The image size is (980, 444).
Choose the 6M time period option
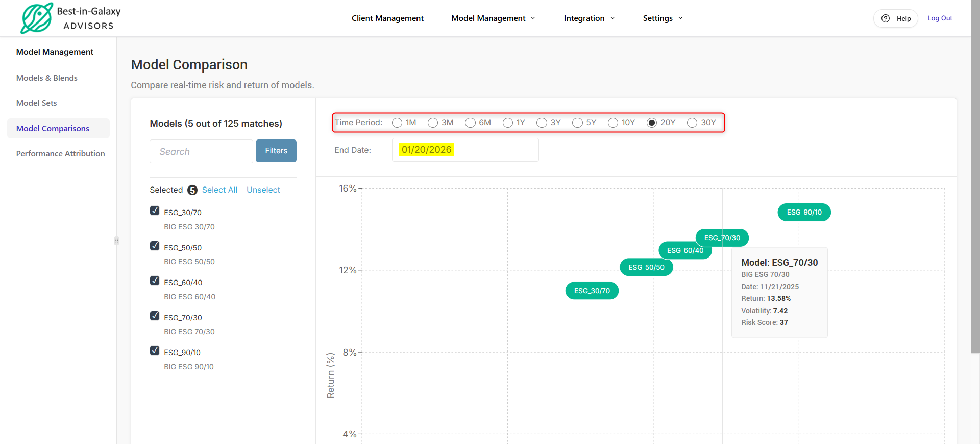point(471,123)
